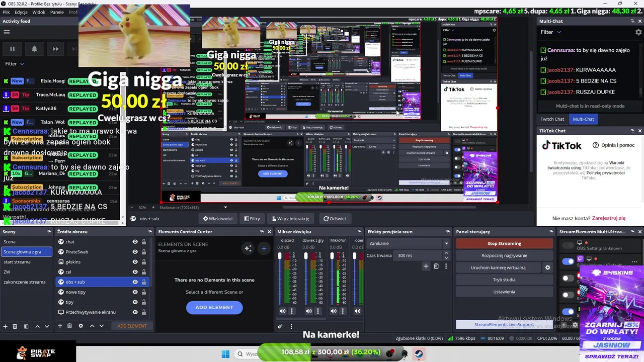Click the Zarejestruj się link
The image size is (644, 362).
(x=609, y=218)
